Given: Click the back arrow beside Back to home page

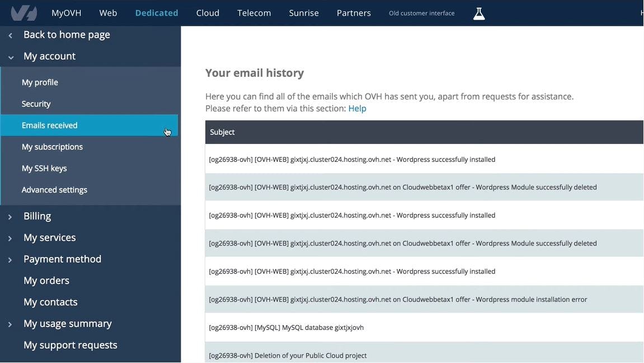Looking at the screenshot, I should pos(10,36).
